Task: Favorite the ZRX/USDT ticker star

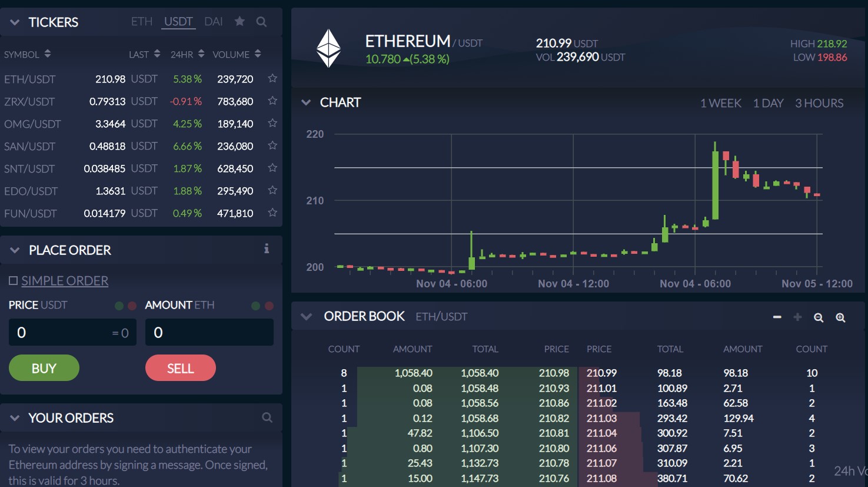Action: (272, 101)
